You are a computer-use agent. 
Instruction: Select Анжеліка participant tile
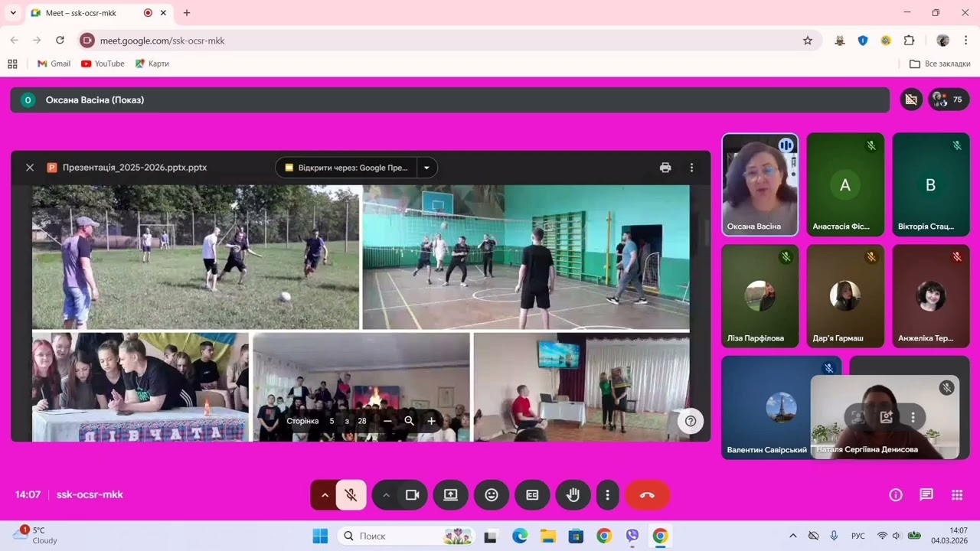click(931, 296)
